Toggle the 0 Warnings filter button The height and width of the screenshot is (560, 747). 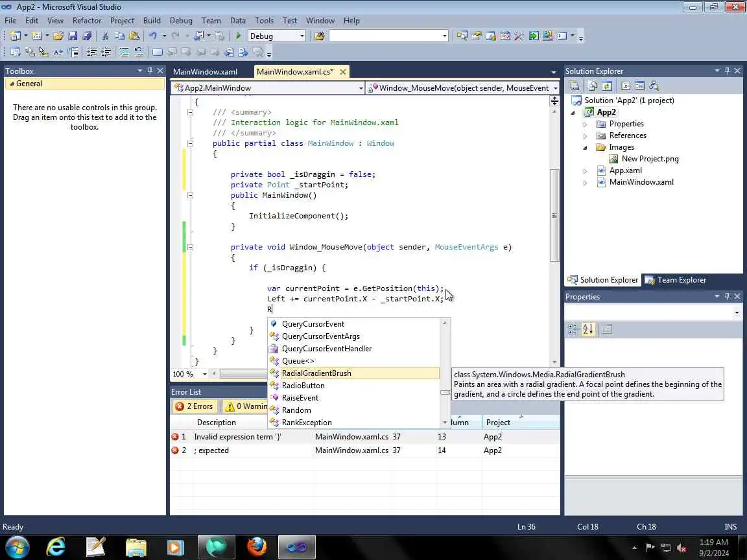(246, 406)
